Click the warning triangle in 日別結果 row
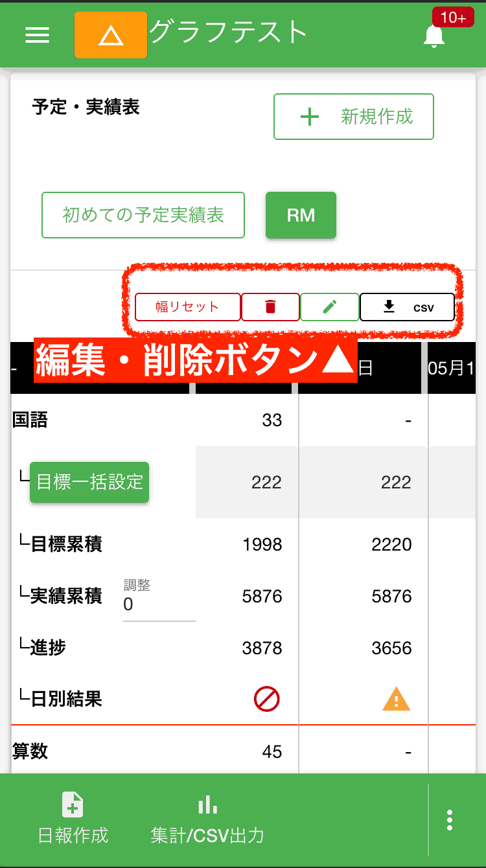486x868 pixels. click(396, 698)
